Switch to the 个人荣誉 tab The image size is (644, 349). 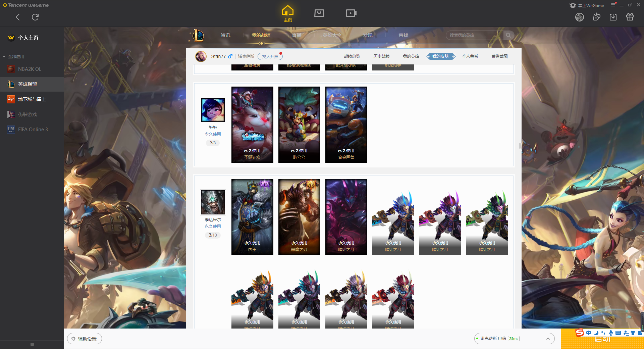pyautogui.click(x=470, y=56)
